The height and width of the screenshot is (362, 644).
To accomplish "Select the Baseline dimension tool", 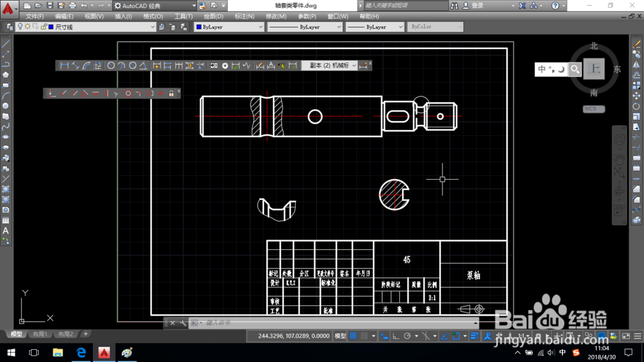I will coord(167,65).
